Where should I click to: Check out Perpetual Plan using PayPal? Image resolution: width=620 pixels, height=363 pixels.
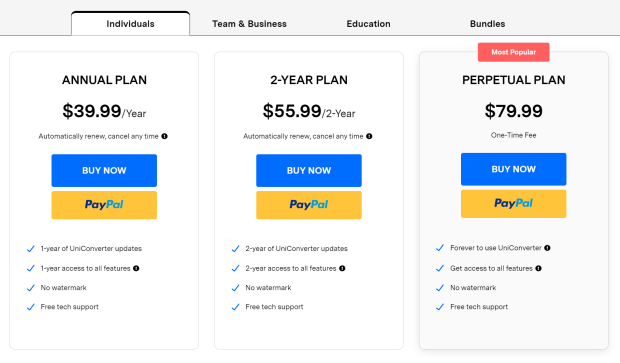(x=514, y=204)
